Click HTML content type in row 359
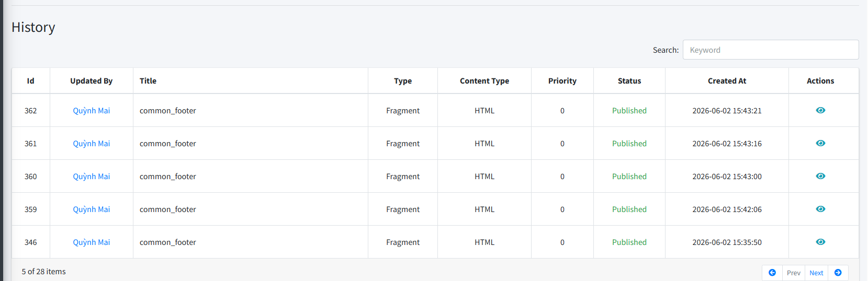 [x=484, y=209]
